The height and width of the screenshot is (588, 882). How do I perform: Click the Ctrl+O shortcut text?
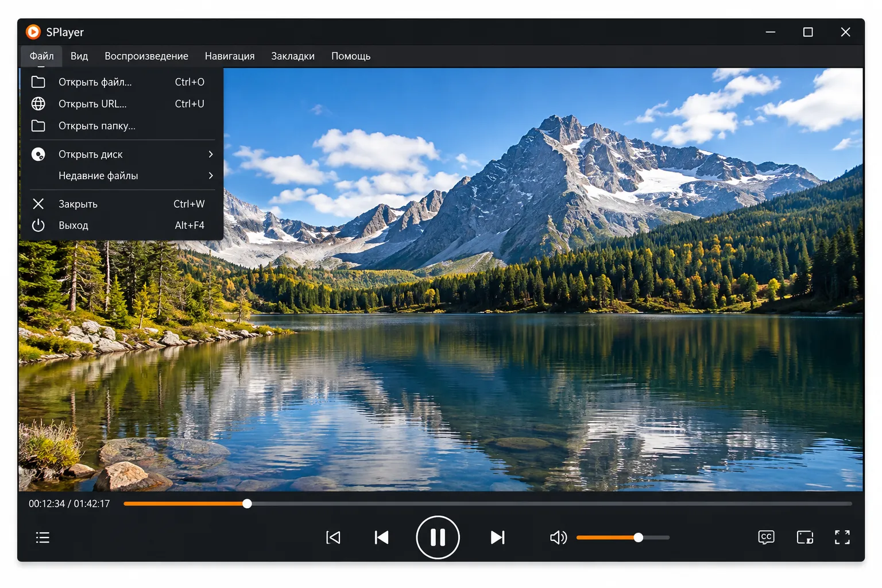pyautogui.click(x=189, y=82)
